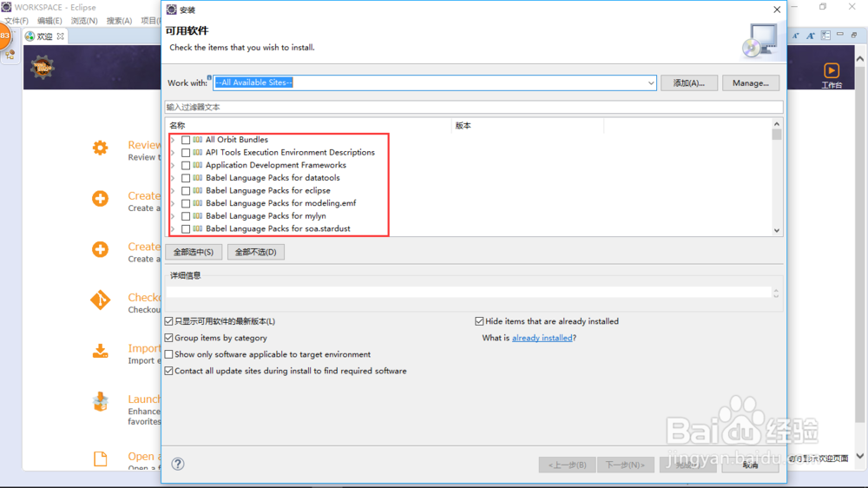Viewport: 868px width, 488px height.
Task: Click the category icon beside All Orbit Bundles
Action: (x=198, y=140)
